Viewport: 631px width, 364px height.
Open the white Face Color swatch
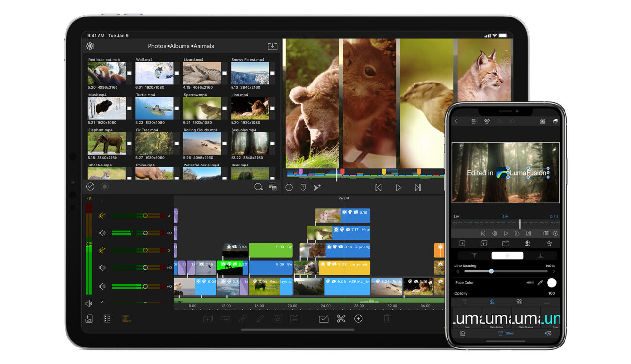pyautogui.click(x=552, y=283)
